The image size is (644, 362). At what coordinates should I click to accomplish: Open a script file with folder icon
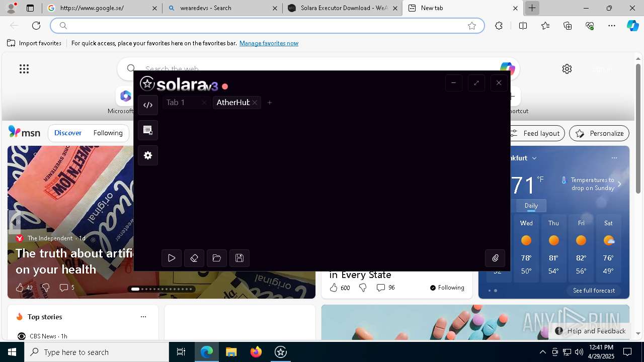point(217,258)
